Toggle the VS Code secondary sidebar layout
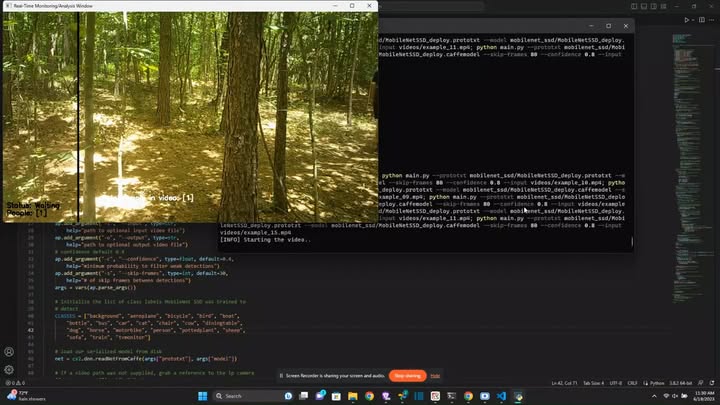This screenshot has width=720, height=405. tap(653, 6)
